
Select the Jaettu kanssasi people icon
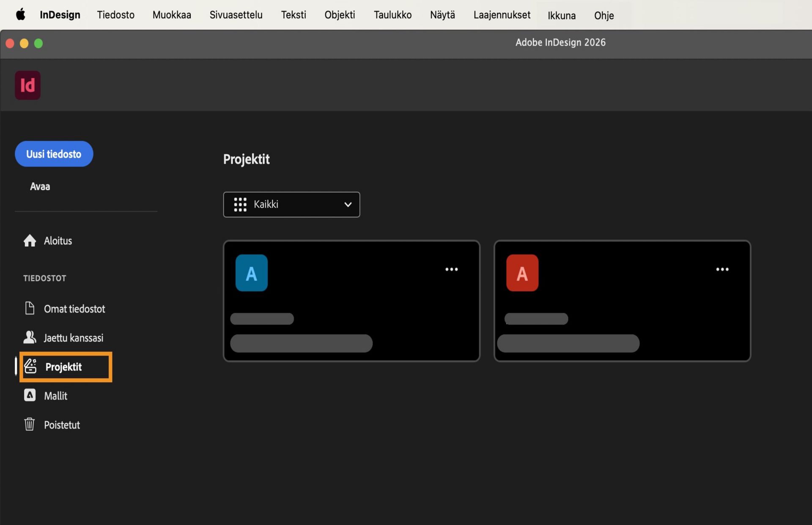(30, 337)
